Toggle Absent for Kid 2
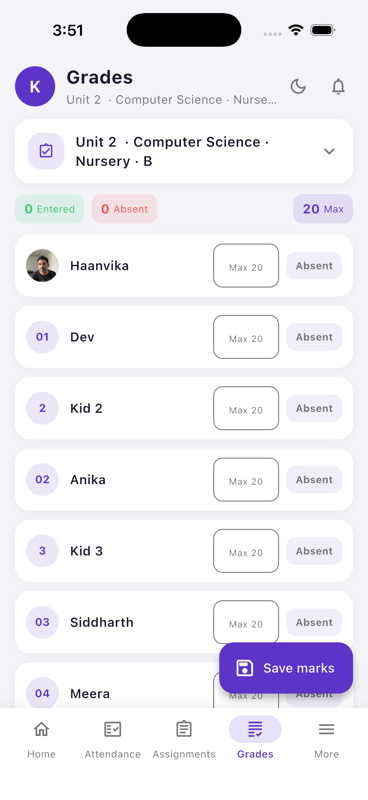 tap(314, 408)
